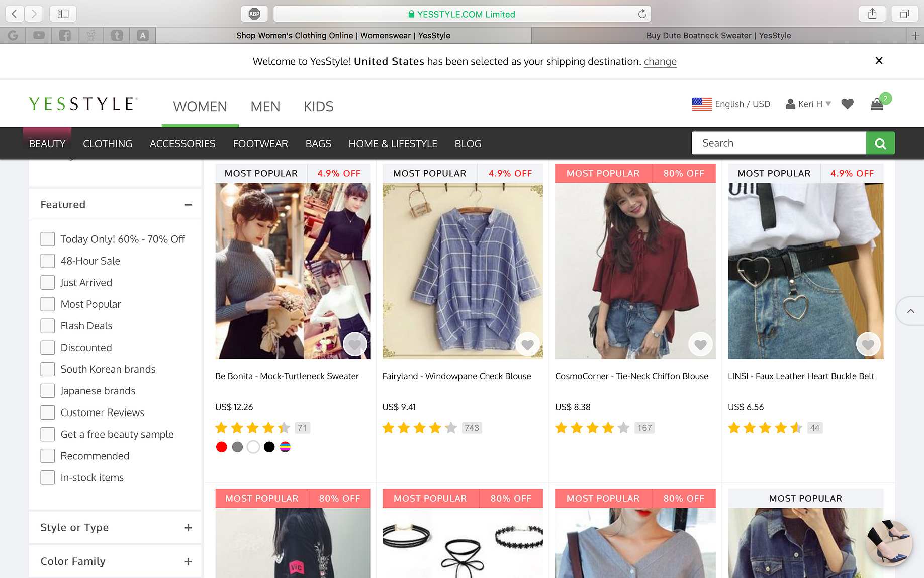The image size is (924, 578).
Task: Check Today Only! 60% - 70% Off
Action: 48,239
